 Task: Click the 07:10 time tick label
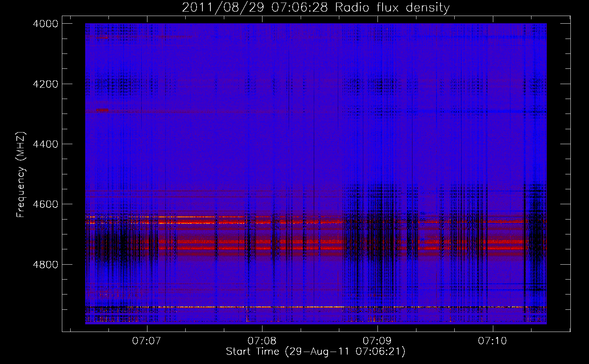(x=493, y=341)
